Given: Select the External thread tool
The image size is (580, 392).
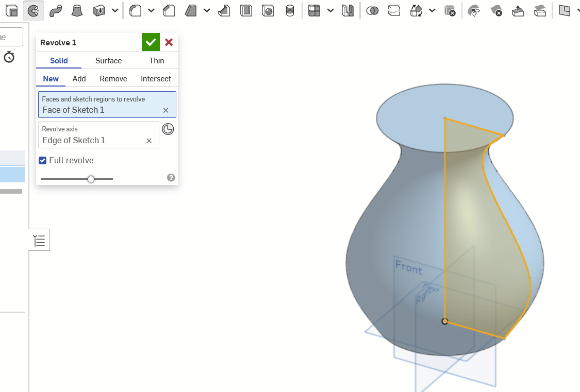Looking at the screenshot, I should pos(290,11).
